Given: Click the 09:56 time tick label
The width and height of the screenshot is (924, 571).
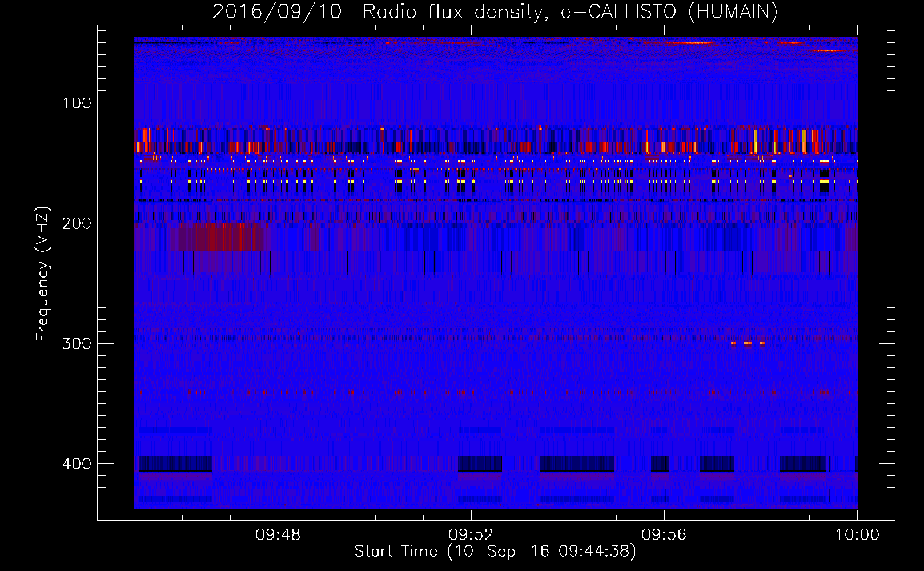Looking at the screenshot, I should (x=664, y=535).
